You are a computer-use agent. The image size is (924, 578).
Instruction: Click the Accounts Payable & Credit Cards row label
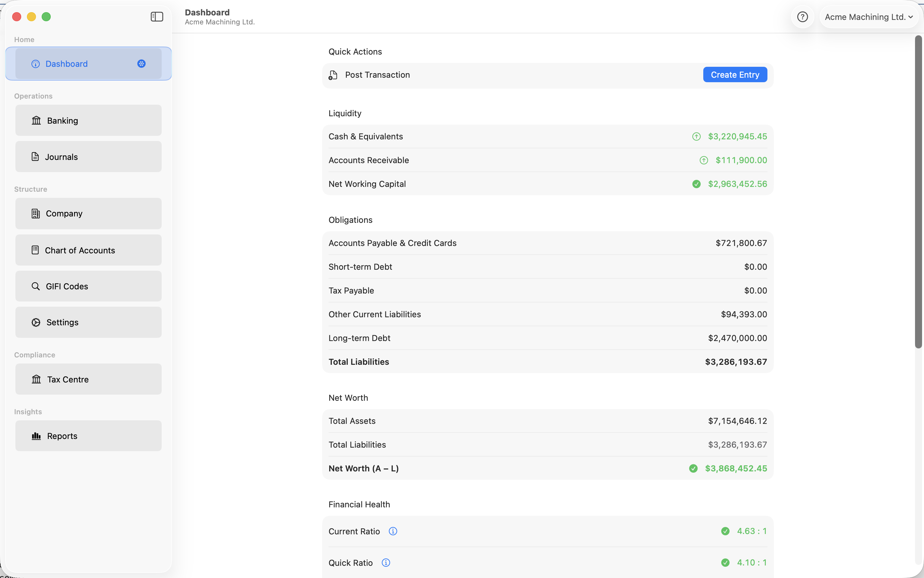coord(392,243)
